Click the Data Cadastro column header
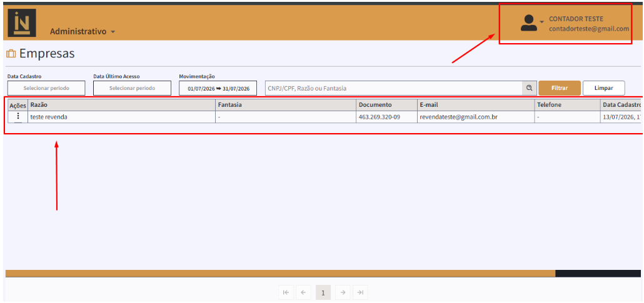The height and width of the screenshot is (303, 644). 621,105
